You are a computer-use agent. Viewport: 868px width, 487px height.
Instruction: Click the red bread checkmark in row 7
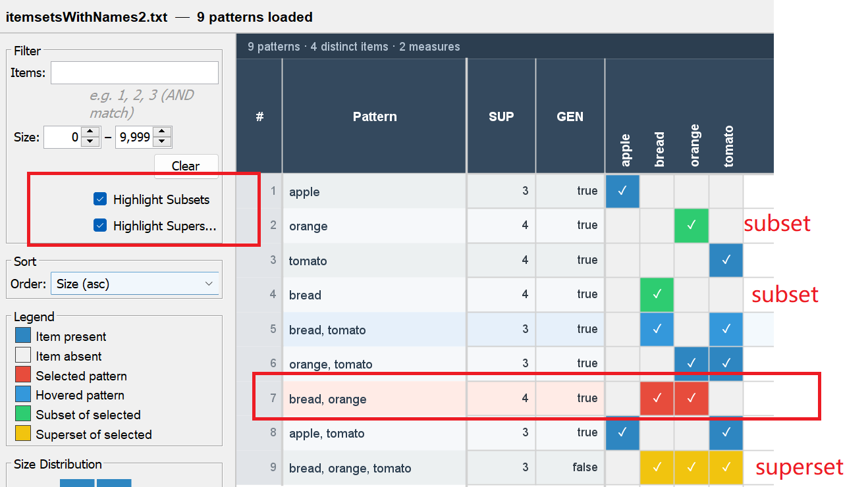(x=657, y=399)
